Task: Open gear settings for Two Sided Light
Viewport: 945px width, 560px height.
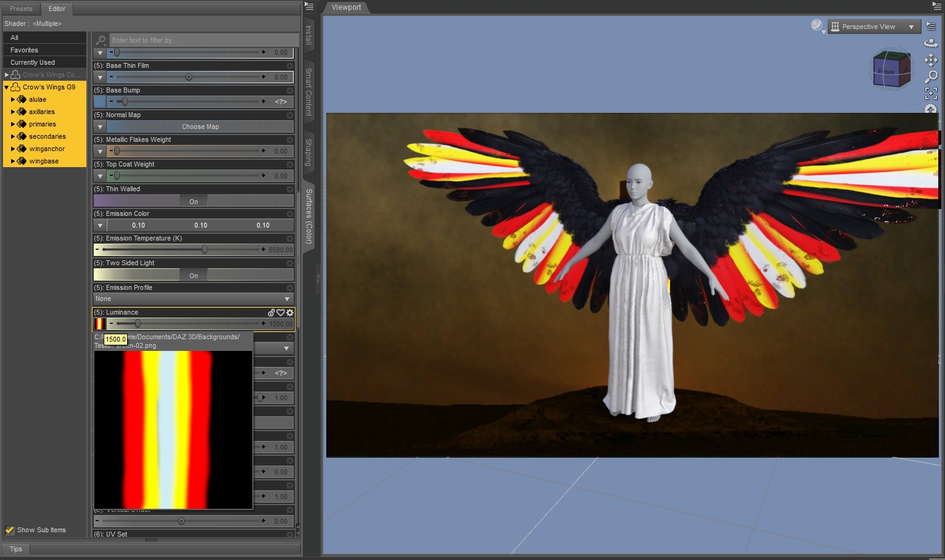Action: tap(290, 263)
